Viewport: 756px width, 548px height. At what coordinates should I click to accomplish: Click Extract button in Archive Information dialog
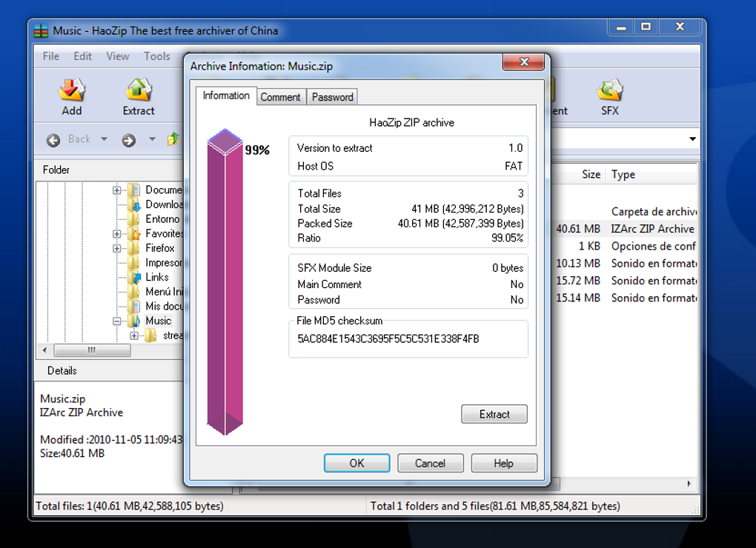click(x=494, y=414)
